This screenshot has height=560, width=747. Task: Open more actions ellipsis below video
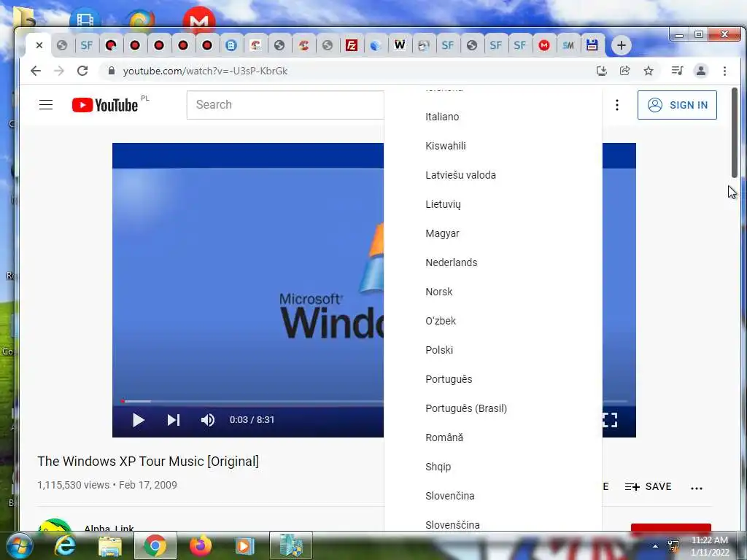click(x=697, y=488)
